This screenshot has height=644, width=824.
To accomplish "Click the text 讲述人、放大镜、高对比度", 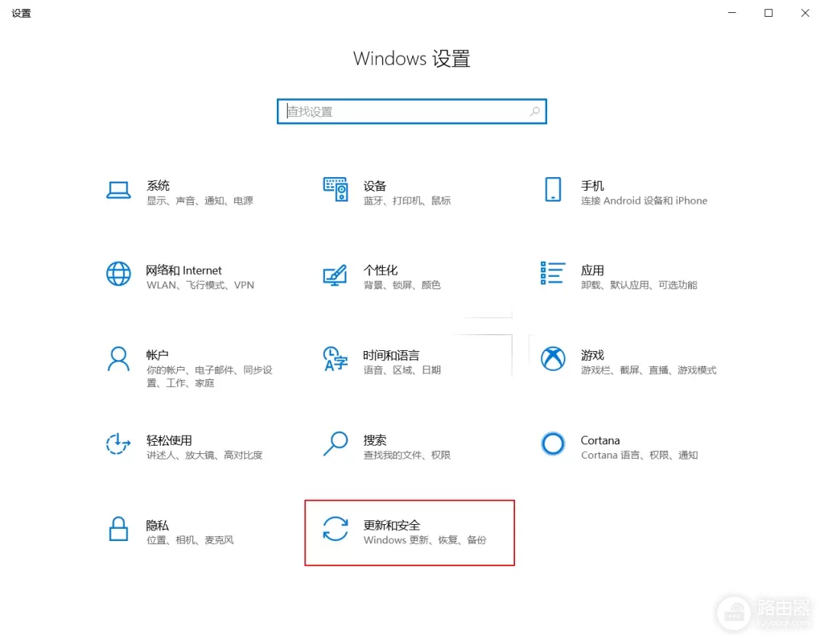I will [x=204, y=456].
